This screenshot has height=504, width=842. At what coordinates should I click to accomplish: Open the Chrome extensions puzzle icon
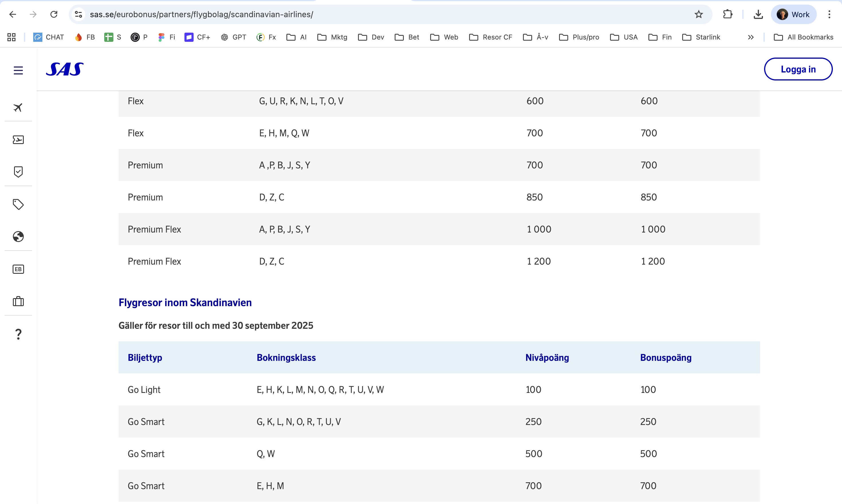727,14
